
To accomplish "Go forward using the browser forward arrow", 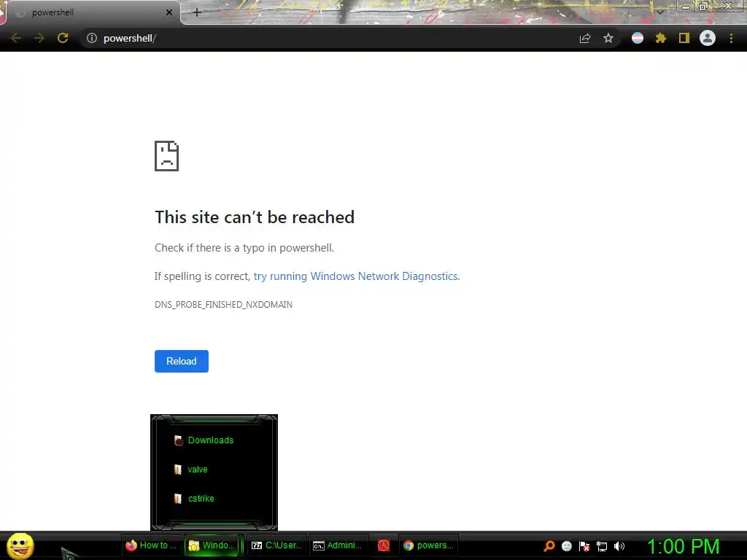I will tap(39, 38).
